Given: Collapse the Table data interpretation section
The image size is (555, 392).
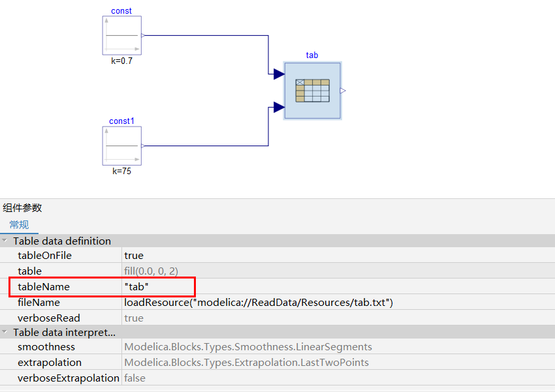Looking at the screenshot, I should coord(5,333).
